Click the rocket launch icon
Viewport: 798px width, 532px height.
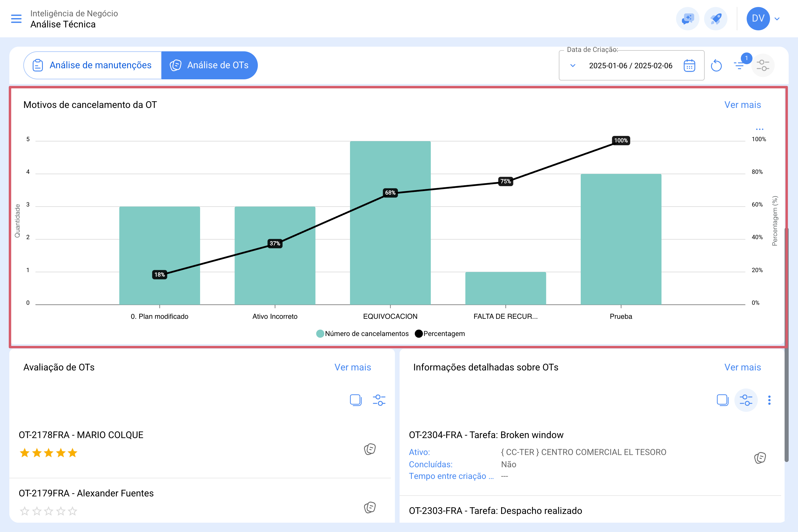715,19
